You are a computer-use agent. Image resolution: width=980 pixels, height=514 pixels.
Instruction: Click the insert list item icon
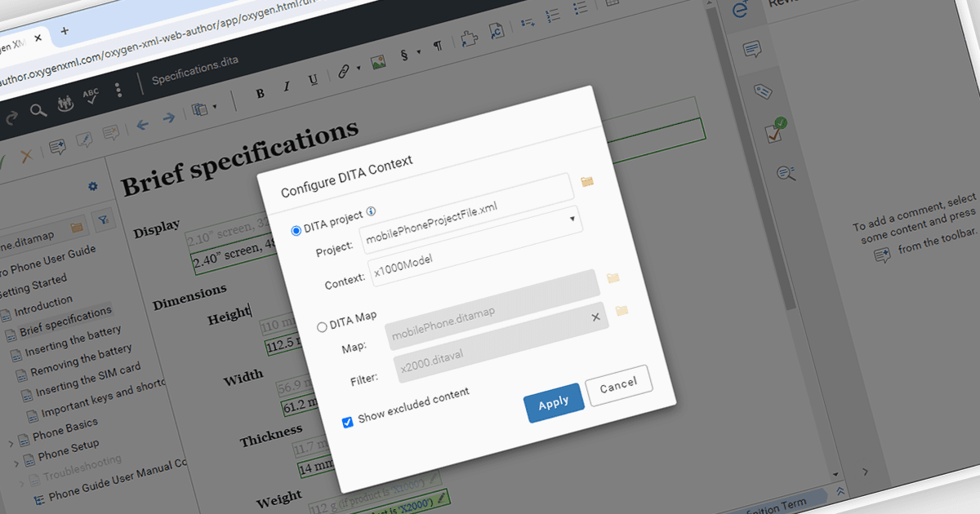(x=528, y=22)
